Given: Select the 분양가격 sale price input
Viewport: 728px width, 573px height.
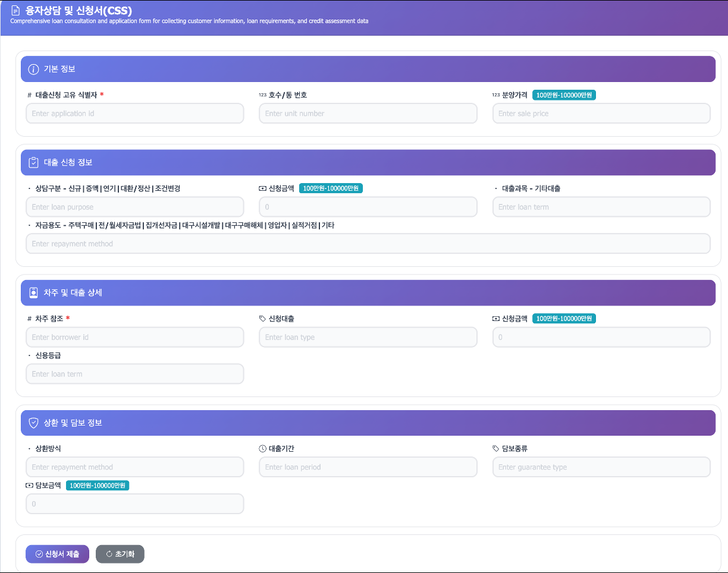Looking at the screenshot, I should coord(601,114).
